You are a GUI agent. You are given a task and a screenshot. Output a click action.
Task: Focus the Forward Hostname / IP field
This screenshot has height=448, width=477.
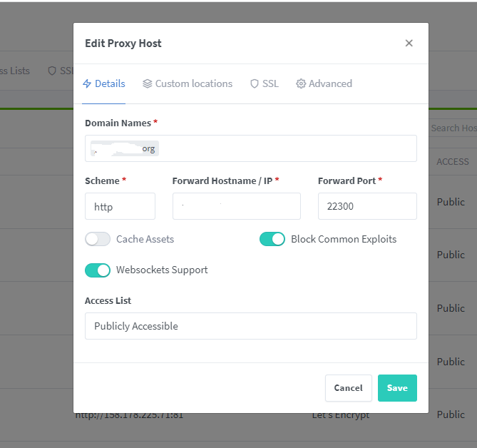(x=236, y=206)
